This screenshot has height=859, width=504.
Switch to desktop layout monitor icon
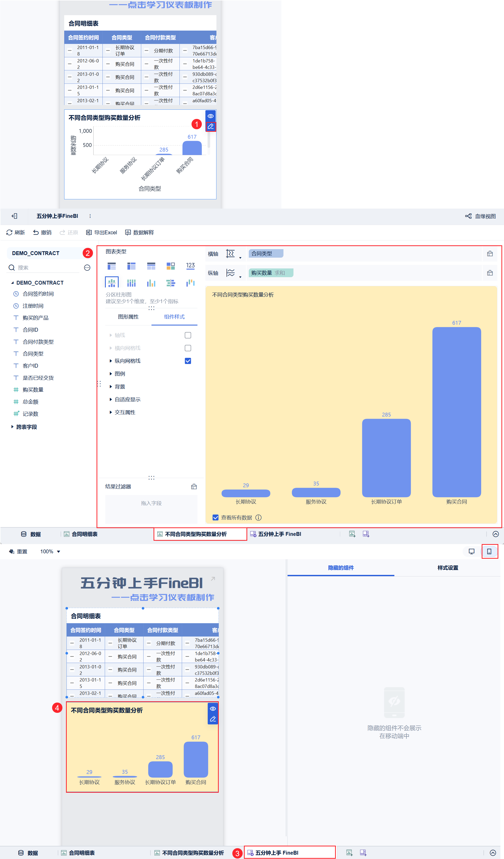click(x=471, y=551)
